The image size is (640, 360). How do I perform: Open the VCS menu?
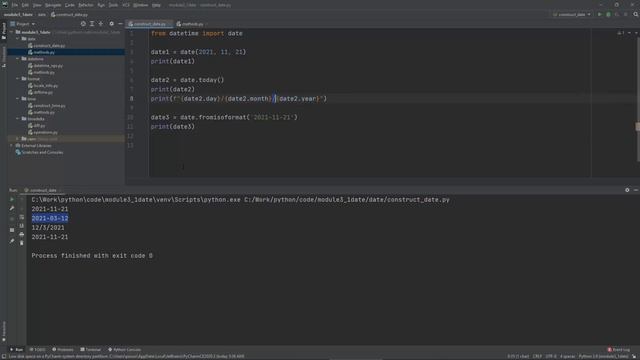(126, 5)
